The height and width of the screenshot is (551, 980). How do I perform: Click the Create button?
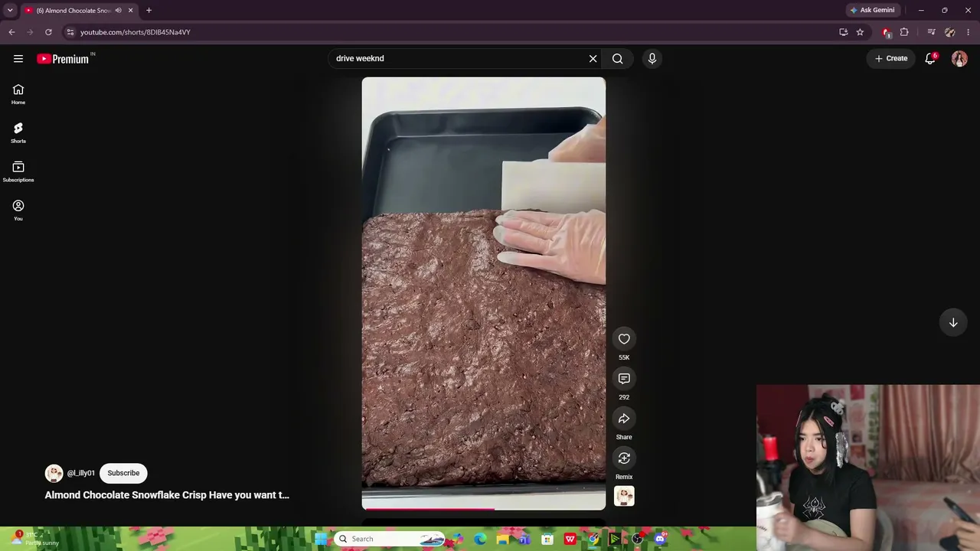click(891, 58)
